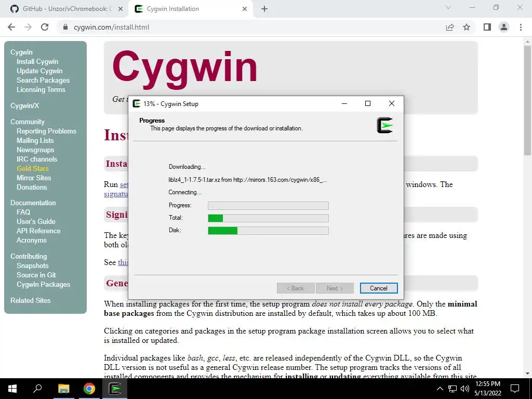Image resolution: width=532 pixels, height=399 pixels.
Task: Open the Cygwin sidebar heading link
Action: click(21, 52)
